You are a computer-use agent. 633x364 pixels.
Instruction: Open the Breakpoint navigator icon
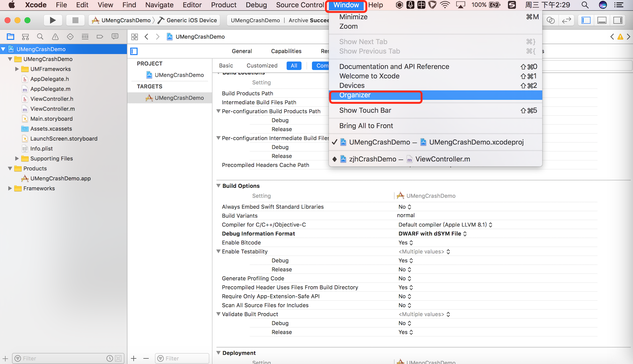pos(100,37)
